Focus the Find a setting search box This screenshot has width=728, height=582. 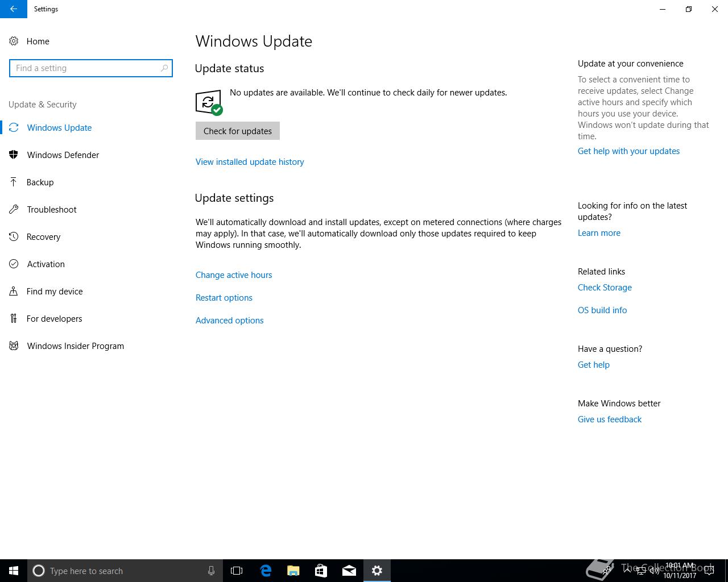click(x=91, y=68)
